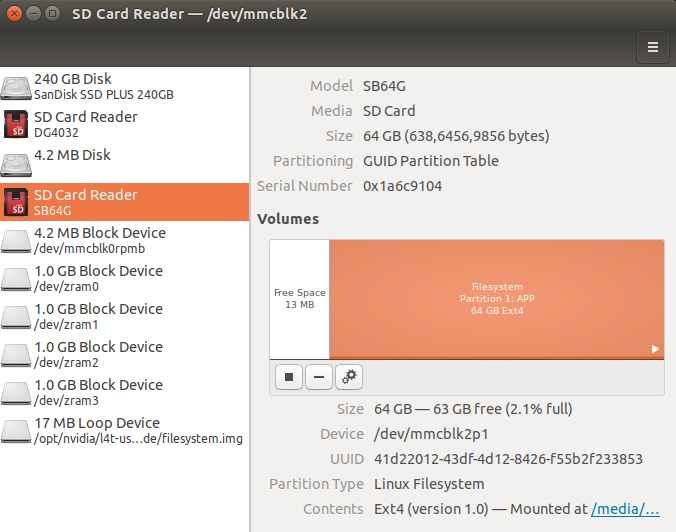Click Ext4 (version 1.0) contents text
This screenshot has height=532, width=676.
pyautogui.click(x=431, y=509)
